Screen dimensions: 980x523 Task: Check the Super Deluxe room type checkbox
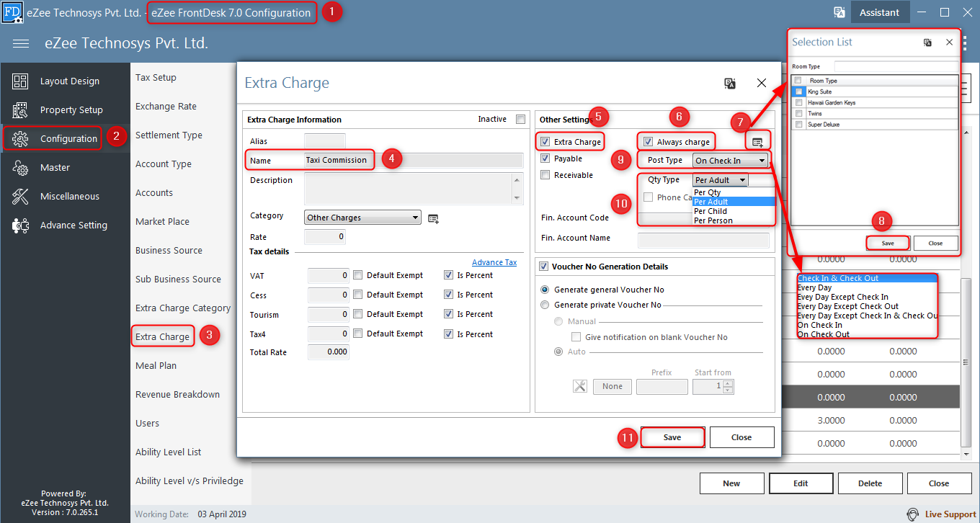click(798, 125)
